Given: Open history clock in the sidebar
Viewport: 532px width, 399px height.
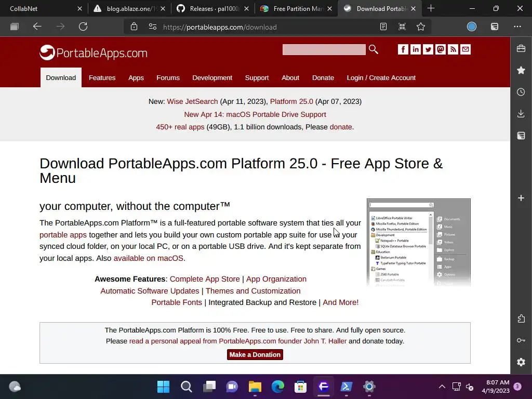Looking at the screenshot, I should click(521, 92).
